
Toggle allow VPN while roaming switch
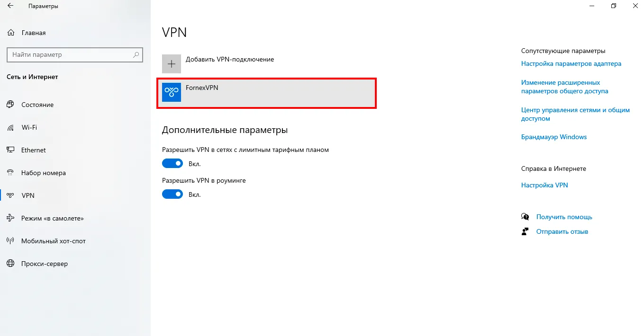coord(172,194)
